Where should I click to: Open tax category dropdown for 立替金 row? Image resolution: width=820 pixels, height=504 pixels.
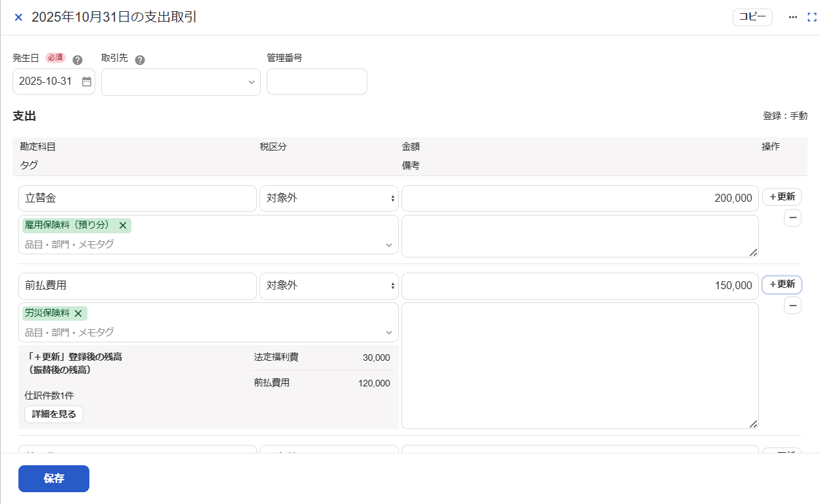pos(329,198)
